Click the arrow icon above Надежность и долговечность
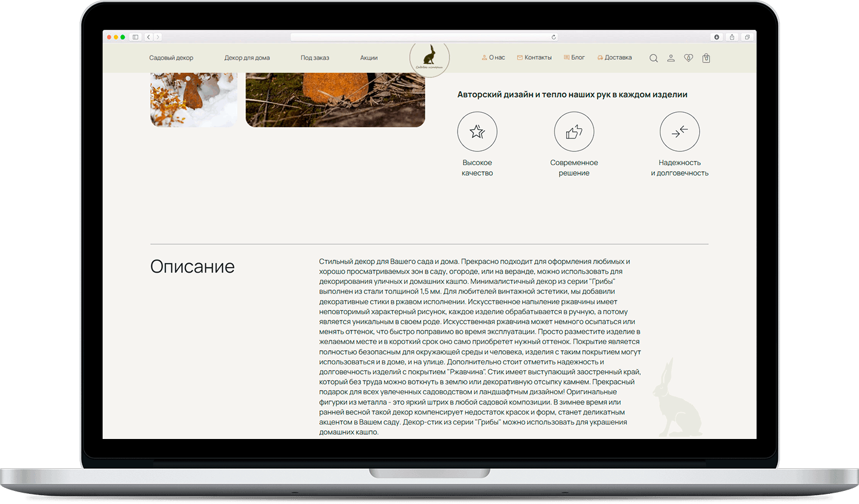The image size is (859, 504). tap(679, 131)
